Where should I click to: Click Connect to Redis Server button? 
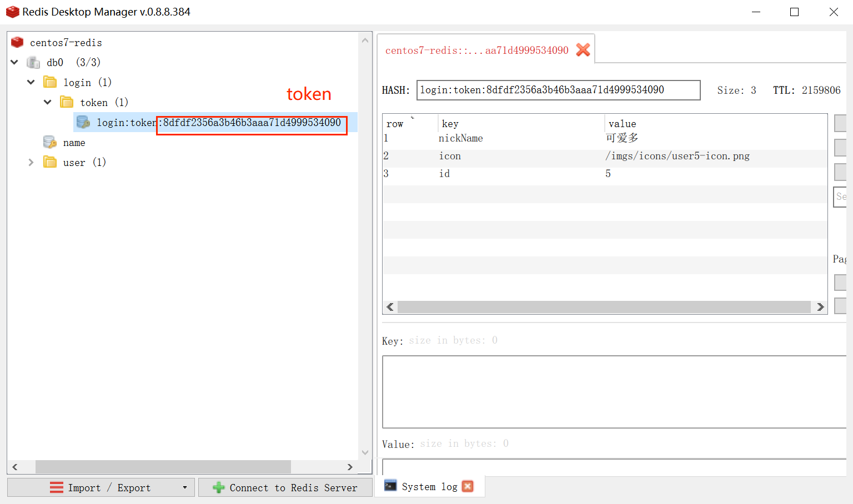(x=285, y=487)
